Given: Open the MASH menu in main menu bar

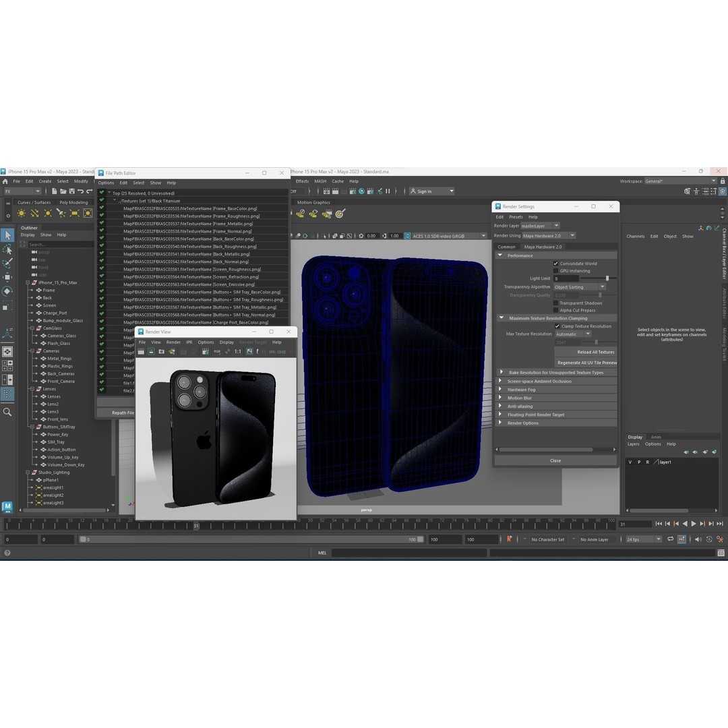Looking at the screenshot, I should pyautogui.click(x=320, y=181).
